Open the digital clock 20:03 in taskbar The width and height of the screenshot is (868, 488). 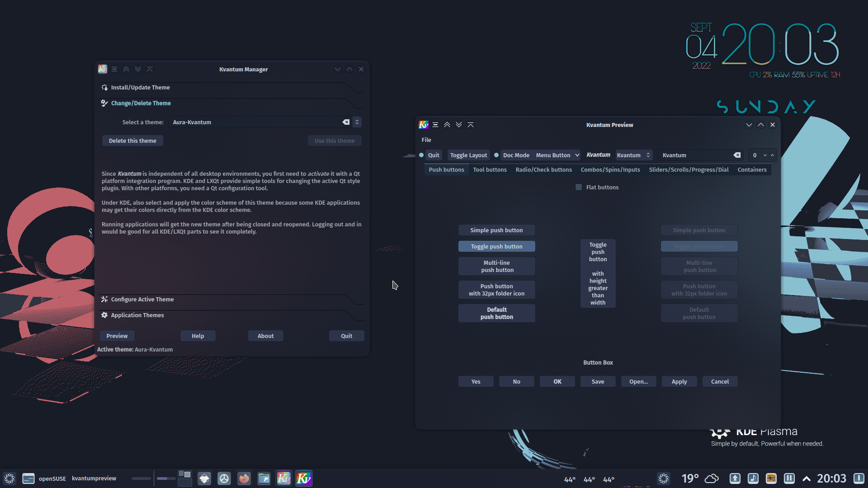(x=831, y=479)
